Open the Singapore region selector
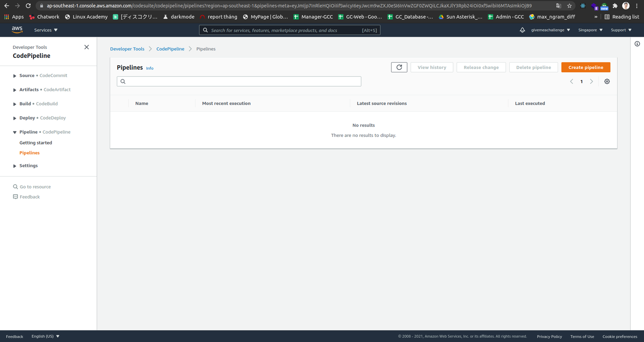Screen dimensions: 644x342 tap(590, 30)
